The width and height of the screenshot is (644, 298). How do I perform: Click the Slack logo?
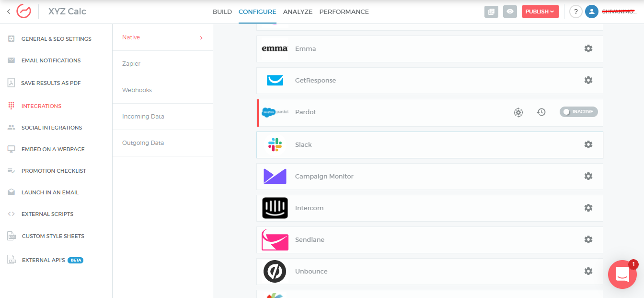275,144
